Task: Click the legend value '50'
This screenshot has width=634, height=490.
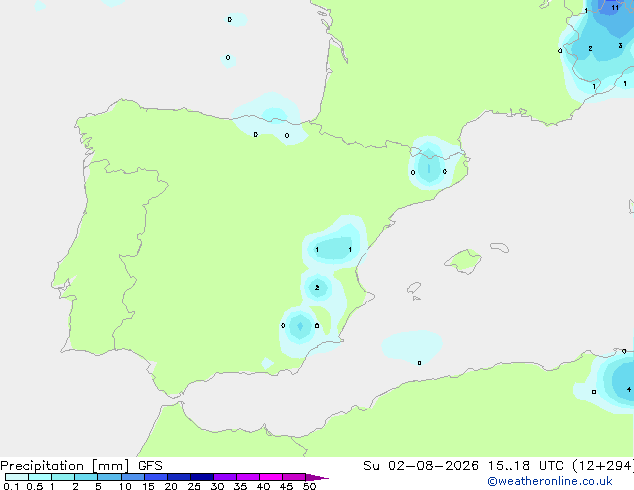Action: (309, 486)
